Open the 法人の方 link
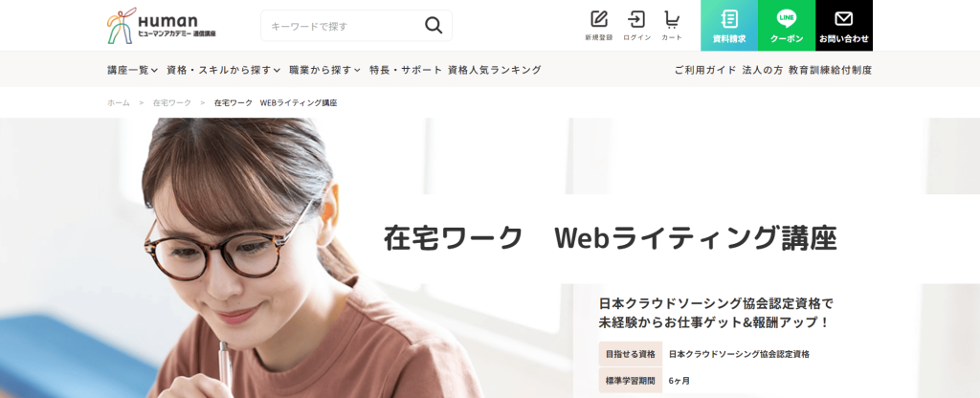980x398 pixels. tap(763, 70)
